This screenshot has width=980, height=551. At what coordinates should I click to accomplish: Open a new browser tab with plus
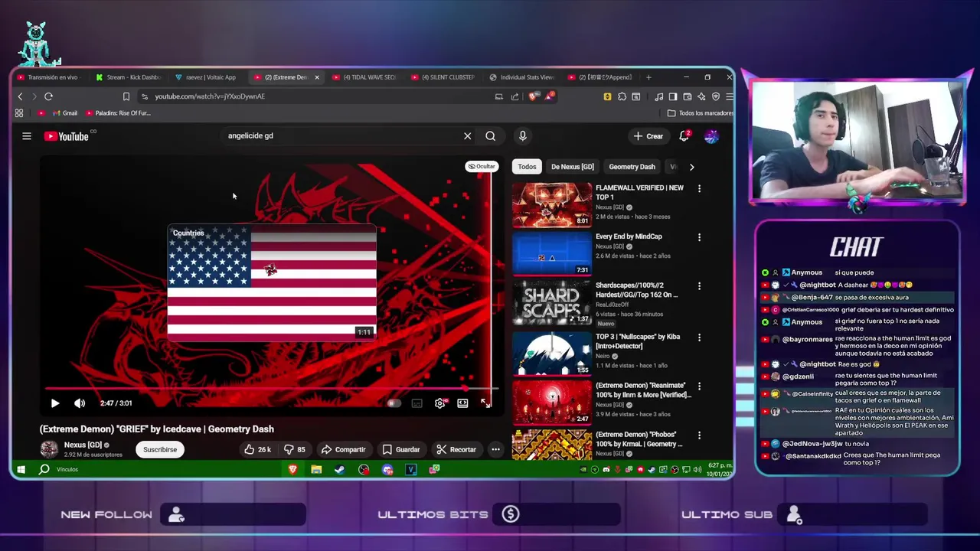(x=648, y=77)
